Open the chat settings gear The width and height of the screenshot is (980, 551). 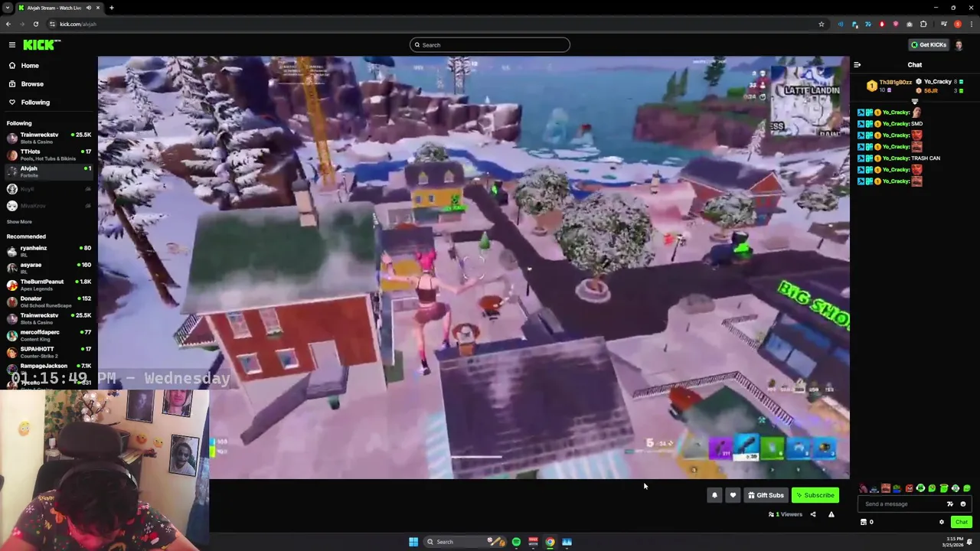tap(942, 522)
